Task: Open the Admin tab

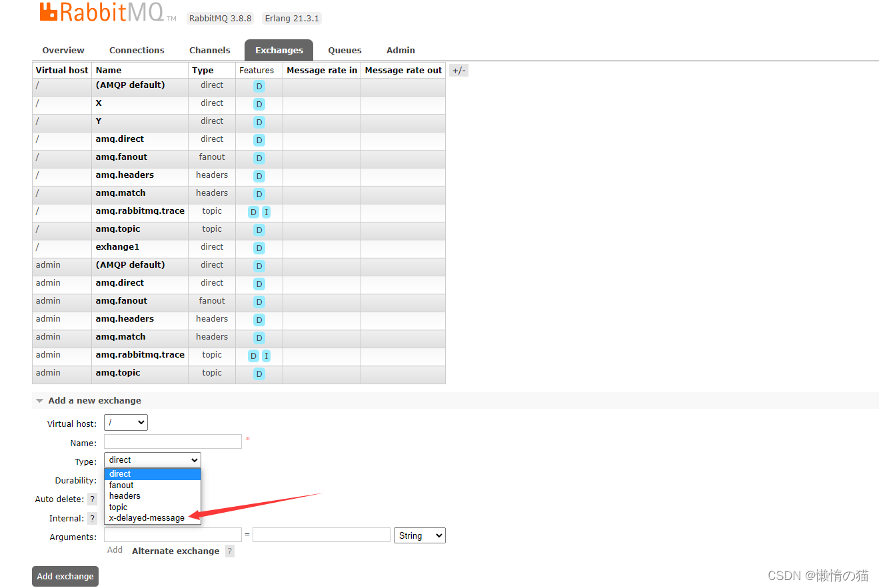Action: pos(401,50)
